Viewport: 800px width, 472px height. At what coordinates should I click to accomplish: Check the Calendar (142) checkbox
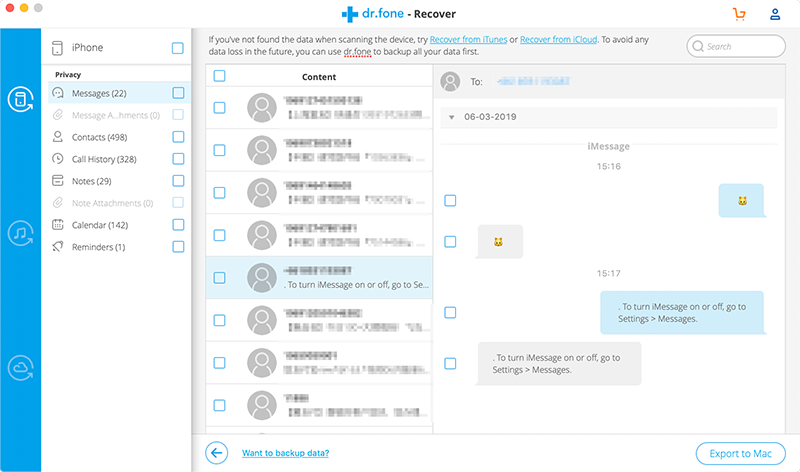(x=178, y=225)
